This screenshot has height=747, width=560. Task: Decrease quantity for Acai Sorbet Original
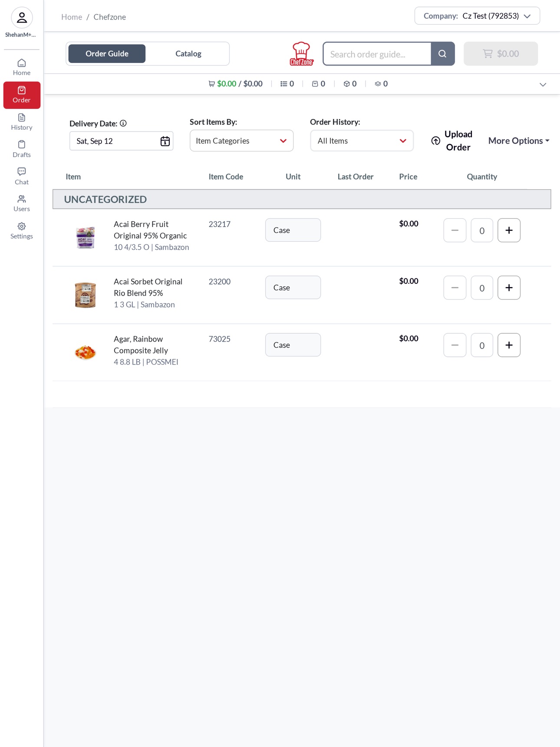click(x=455, y=288)
